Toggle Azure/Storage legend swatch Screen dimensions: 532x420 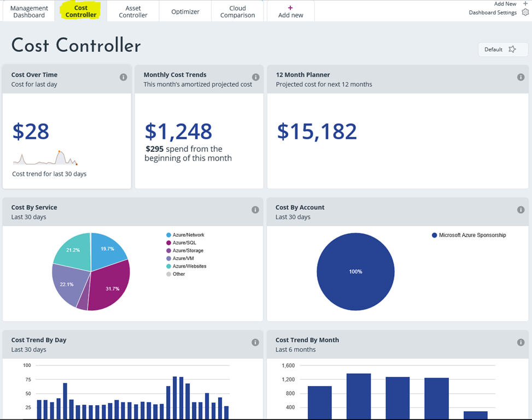click(x=168, y=251)
